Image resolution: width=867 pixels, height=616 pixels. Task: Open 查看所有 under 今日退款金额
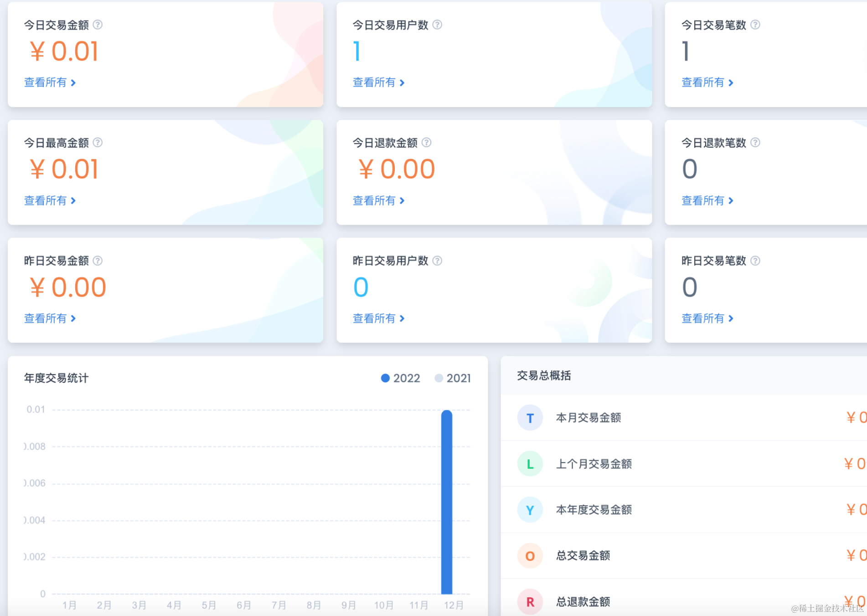pos(378,200)
